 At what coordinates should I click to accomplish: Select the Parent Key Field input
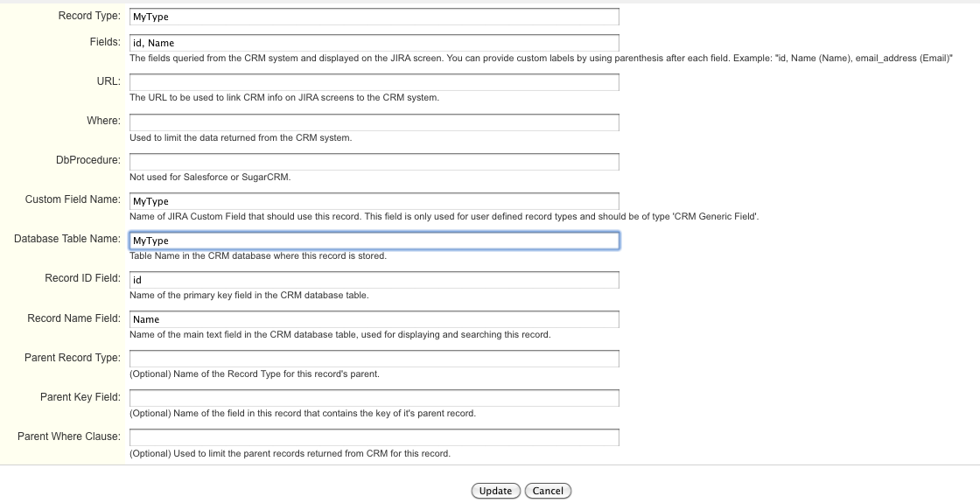[374, 398]
